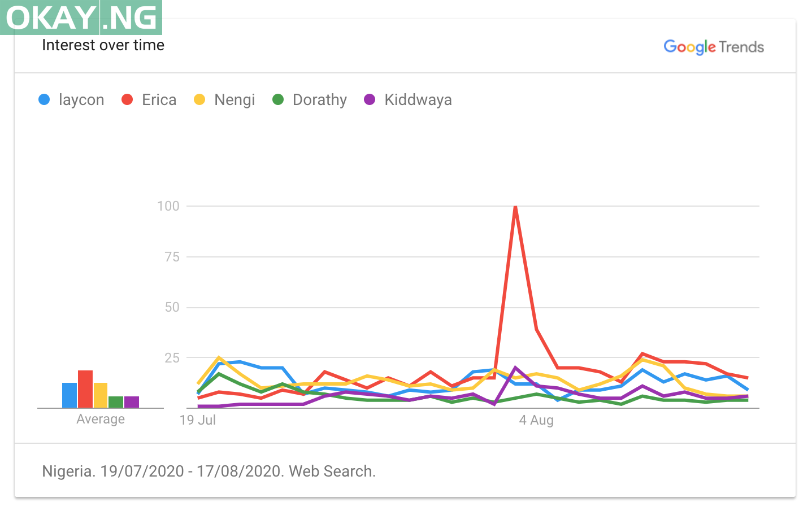Click the OKAY.NG watermark logo
This screenshot has height=511, width=812.
pos(81,18)
